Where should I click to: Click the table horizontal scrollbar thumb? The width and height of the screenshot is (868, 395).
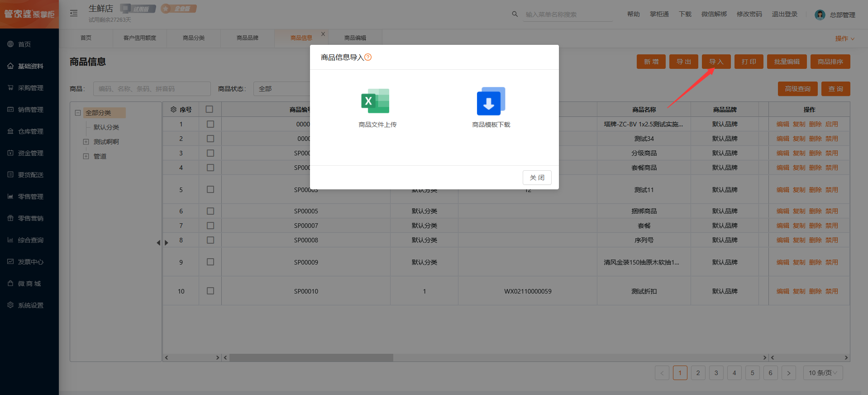click(x=311, y=357)
